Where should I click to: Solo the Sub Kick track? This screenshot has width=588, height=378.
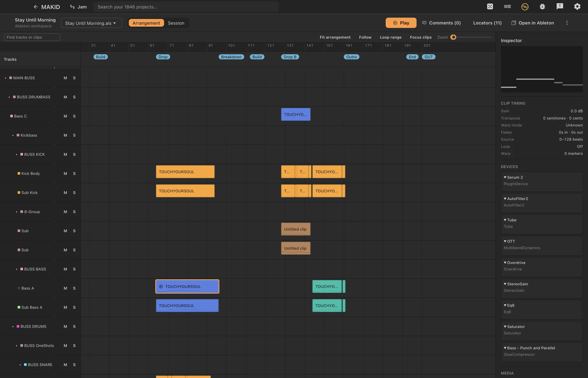74,193
